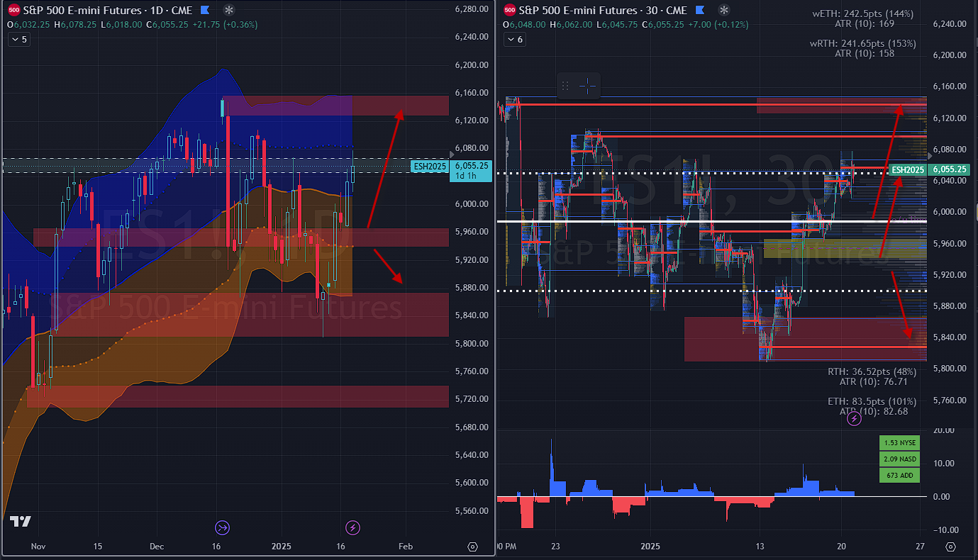
Task: Click 5,760.00 on the 30-minute chart price axis
Action: [950, 400]
